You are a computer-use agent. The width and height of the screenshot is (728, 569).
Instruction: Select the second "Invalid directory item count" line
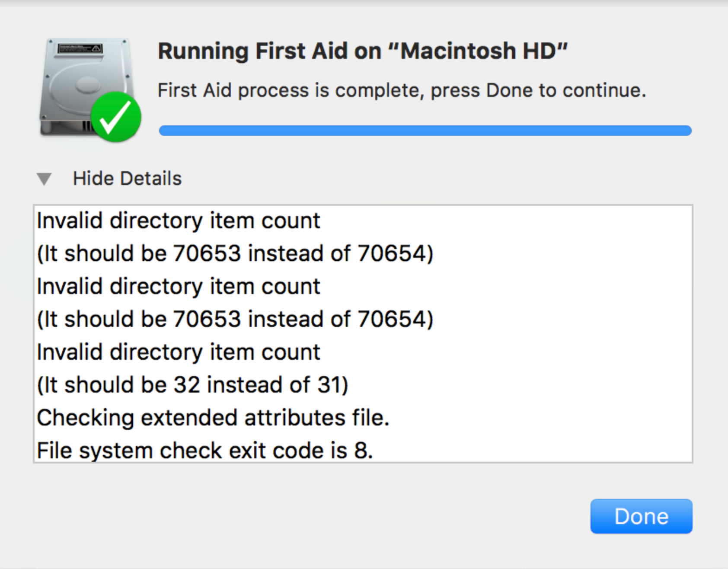[179, 287]
